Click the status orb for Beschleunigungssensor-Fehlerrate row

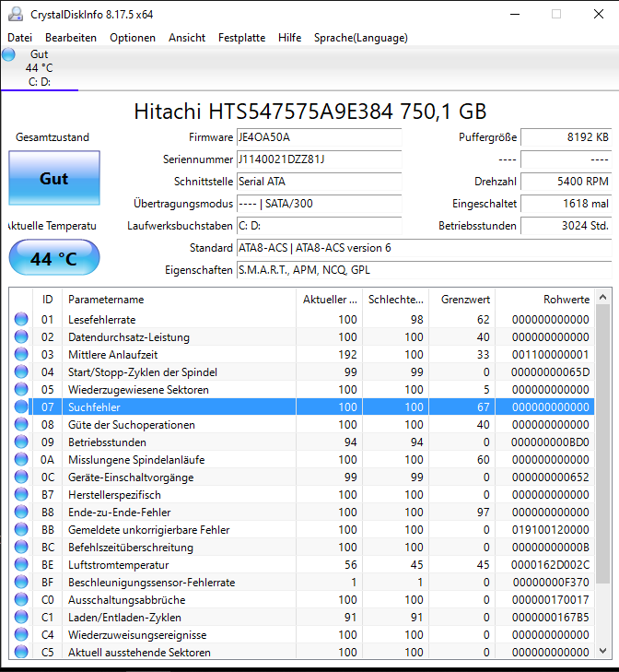point(21,582)
